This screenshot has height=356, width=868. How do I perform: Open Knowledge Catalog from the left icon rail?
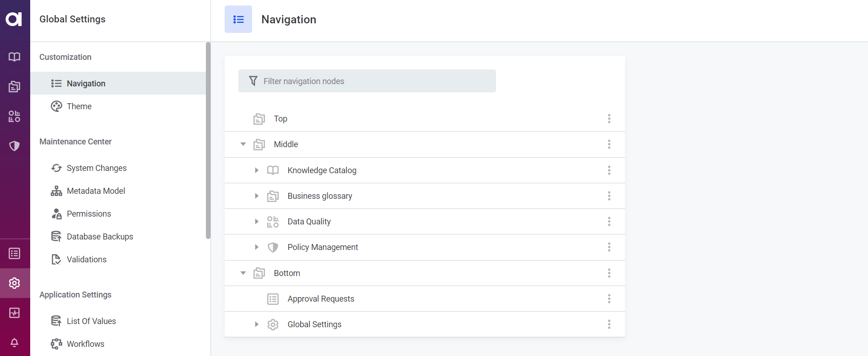[15, 57]
